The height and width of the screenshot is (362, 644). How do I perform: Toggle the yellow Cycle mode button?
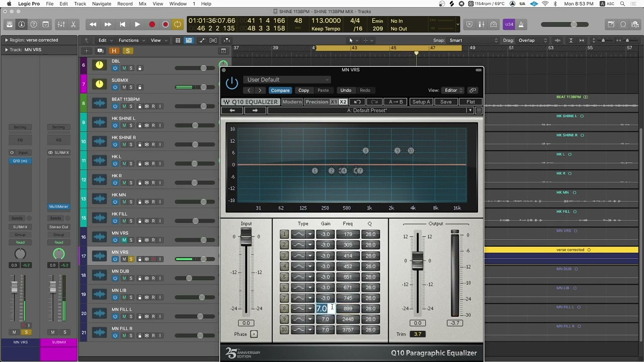coord(178,24)
